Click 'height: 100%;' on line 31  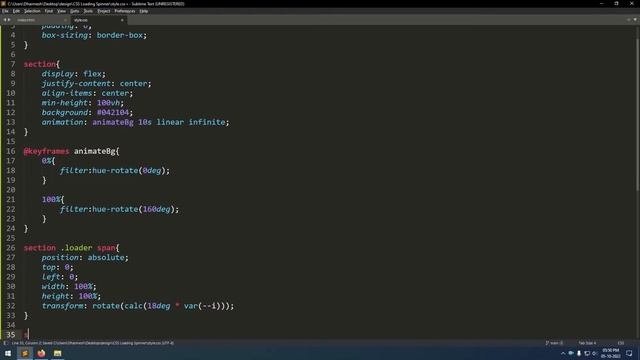[x=71, y=296]
